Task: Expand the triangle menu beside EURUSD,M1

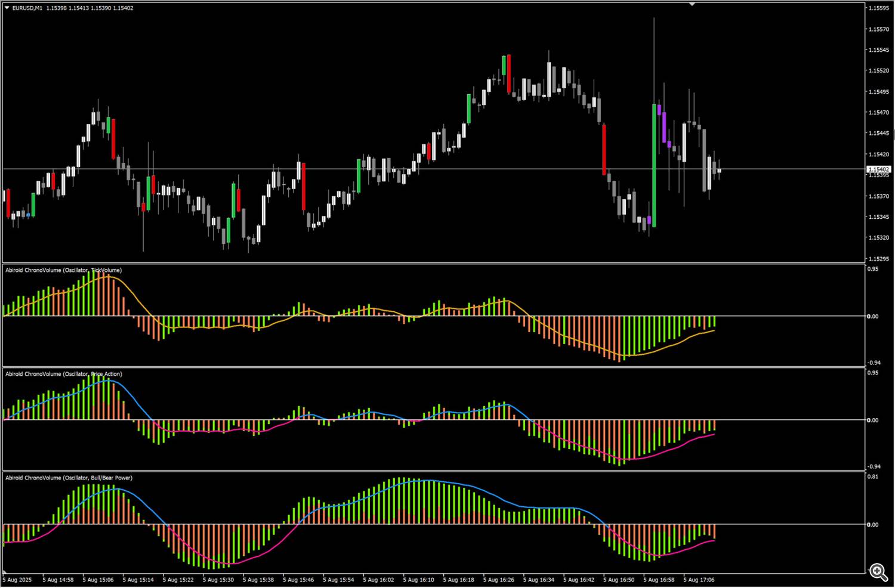Action: click(7, 8)
